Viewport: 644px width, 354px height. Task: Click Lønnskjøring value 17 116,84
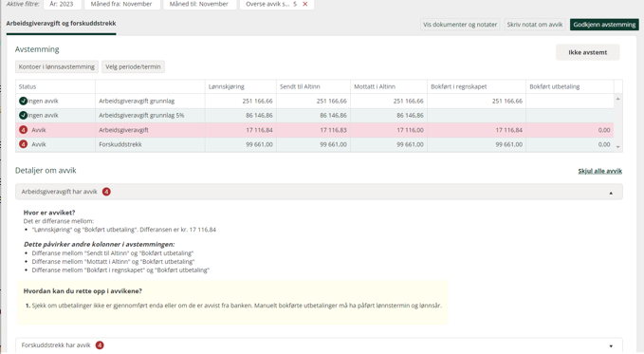pyautogui.click(x=259, y=130)
